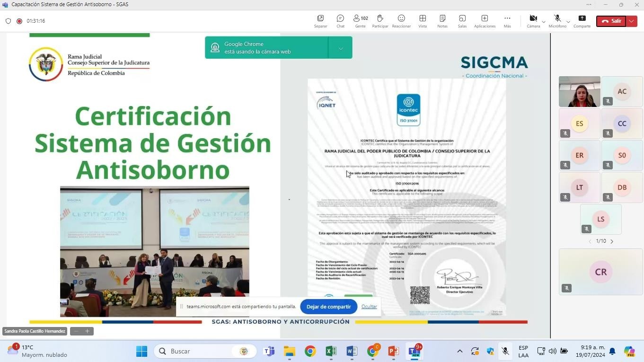The height and width of the screenshot is (362, 644).
Task: Zoom in shared content with plus
Action: coord(87,331)
